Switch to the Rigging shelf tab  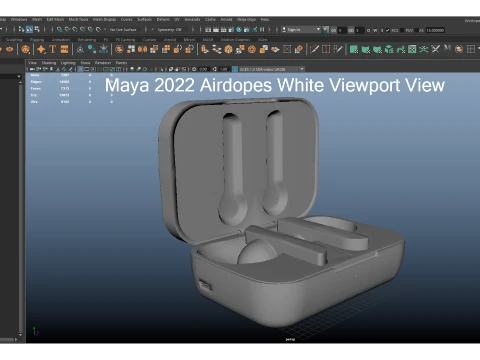coord(37,40)
